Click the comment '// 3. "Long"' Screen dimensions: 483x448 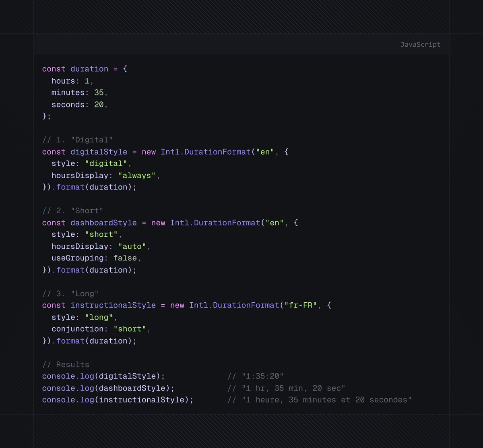tap(70, 294)
